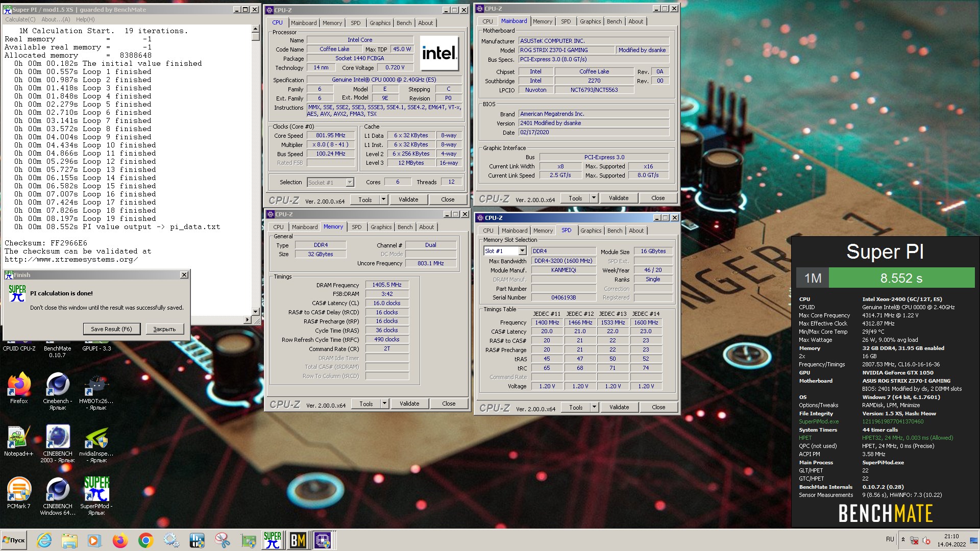Open the About...(A) menu in Super PI

(x=56, y=19)
